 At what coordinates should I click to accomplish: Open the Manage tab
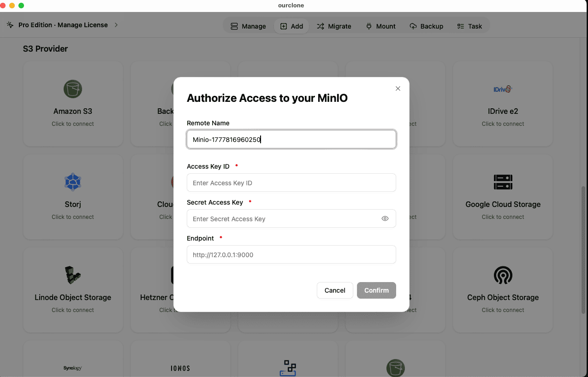click(x=248, y=26)
